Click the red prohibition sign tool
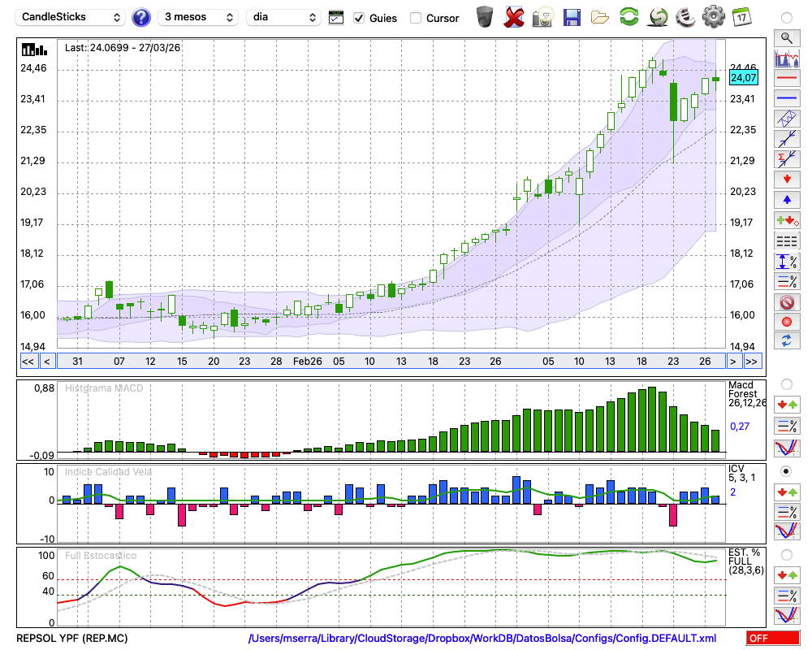 786,301
